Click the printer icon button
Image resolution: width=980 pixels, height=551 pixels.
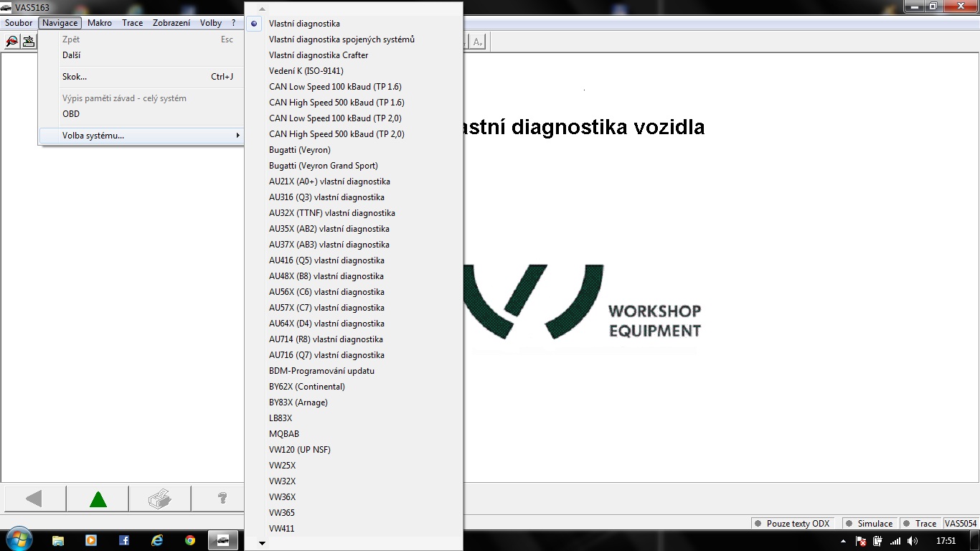coord(160,499)
